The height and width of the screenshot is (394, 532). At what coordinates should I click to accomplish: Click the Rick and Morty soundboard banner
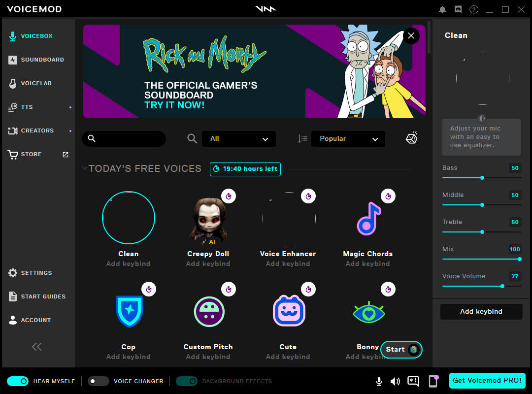254,71
